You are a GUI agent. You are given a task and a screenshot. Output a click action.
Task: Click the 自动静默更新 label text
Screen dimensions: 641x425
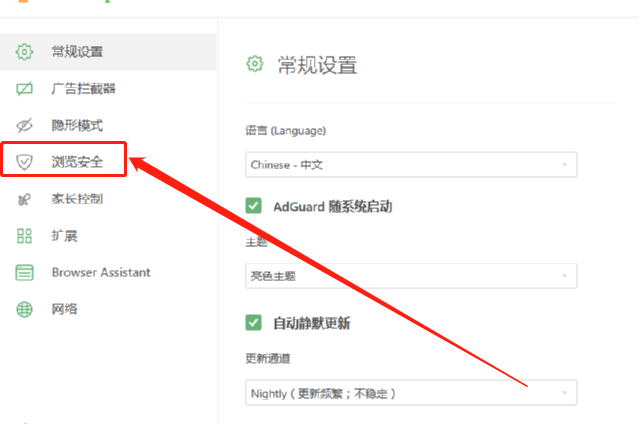tap(312, 323)
